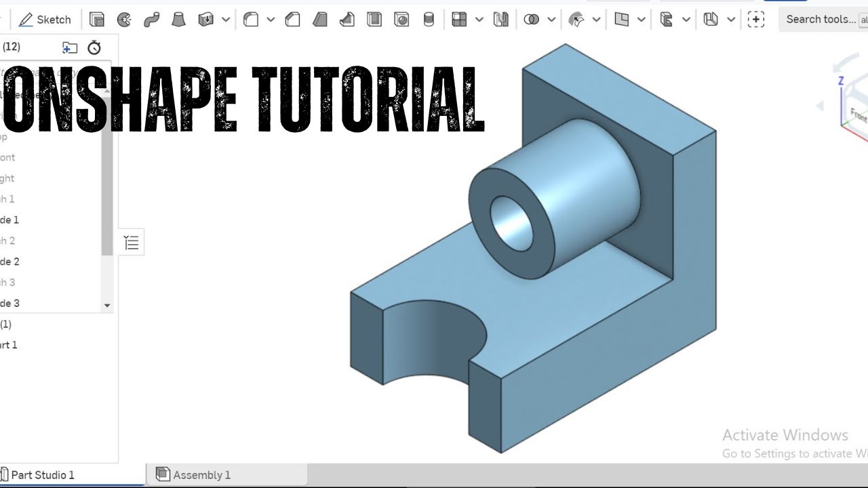Select the Extrude tool
The width and height of the screenshot is (868, 488).
point(97,20)
